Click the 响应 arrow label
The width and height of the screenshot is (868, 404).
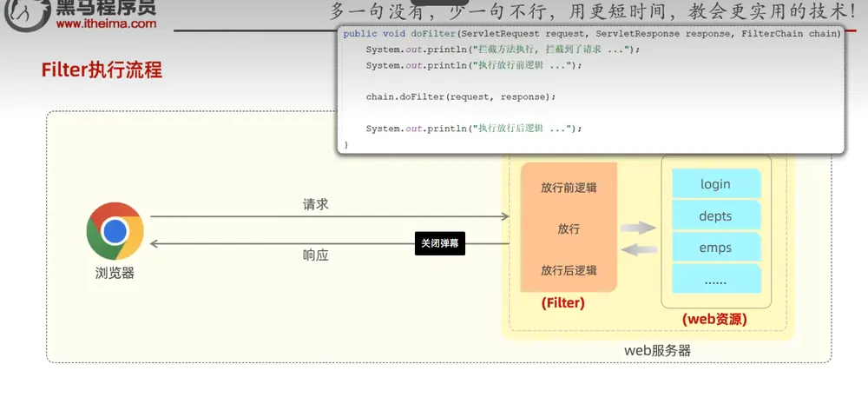[316, 255]
